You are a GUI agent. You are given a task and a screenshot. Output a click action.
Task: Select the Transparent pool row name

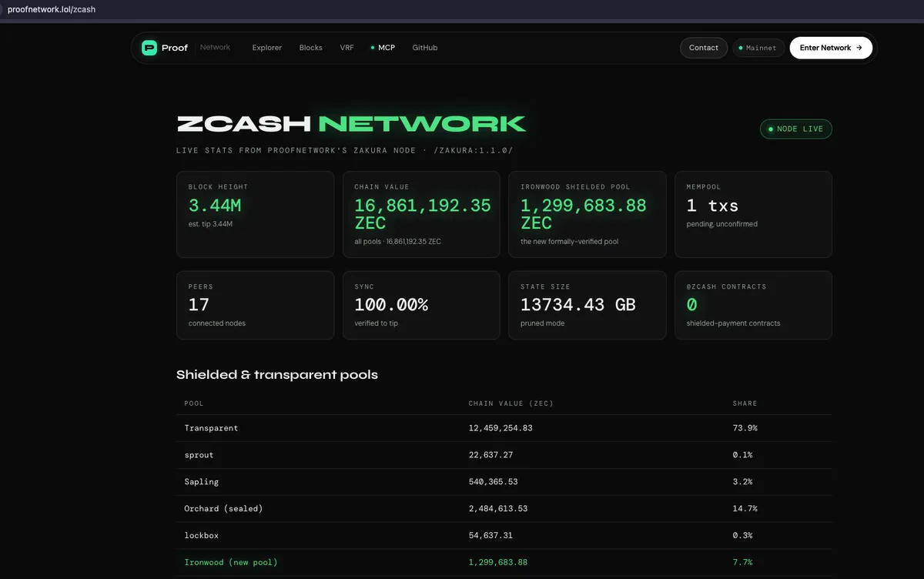coord(211,428)
